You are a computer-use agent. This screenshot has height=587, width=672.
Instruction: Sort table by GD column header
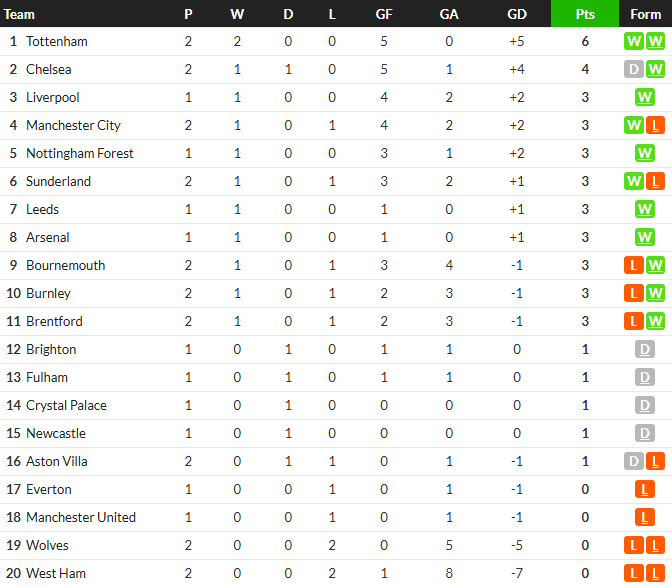click(x=517, y=14)
